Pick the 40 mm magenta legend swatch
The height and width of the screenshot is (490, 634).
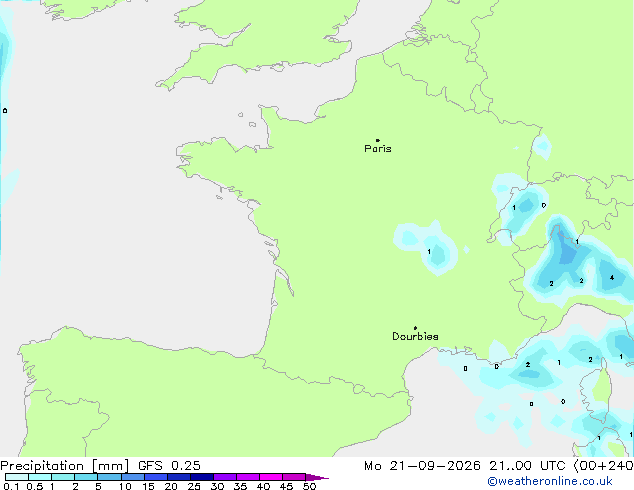[271, 477]
